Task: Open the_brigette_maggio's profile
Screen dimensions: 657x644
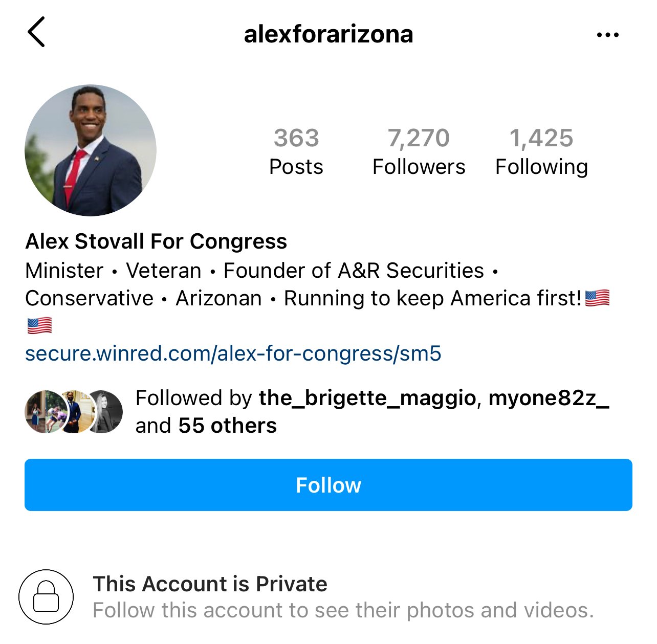Action: point(367,398)
